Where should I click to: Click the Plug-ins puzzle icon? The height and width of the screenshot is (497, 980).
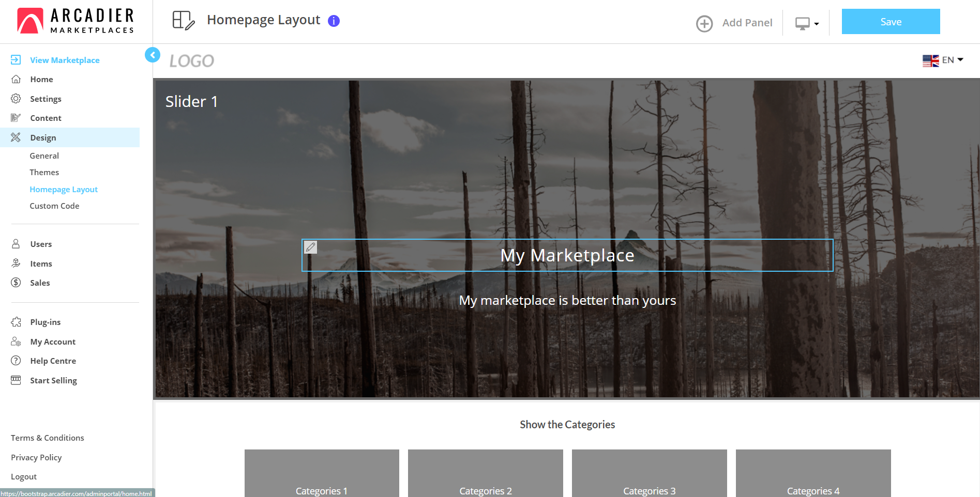[16, 322]
